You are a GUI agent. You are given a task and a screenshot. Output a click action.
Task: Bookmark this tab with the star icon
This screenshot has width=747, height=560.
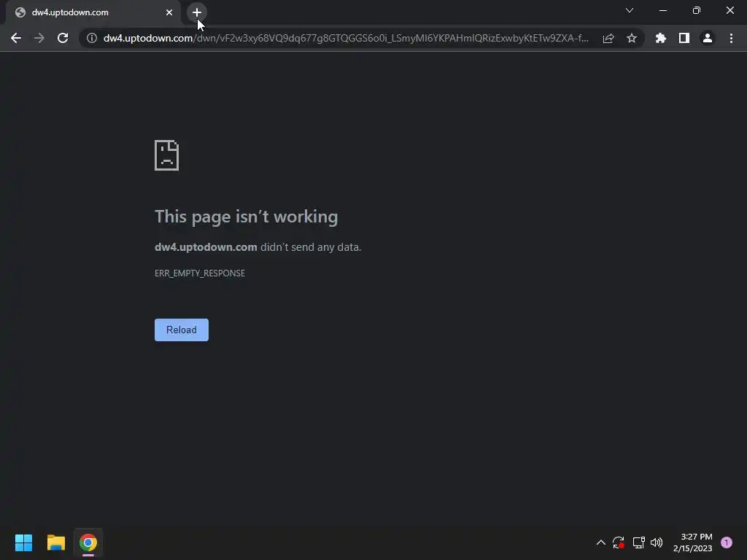click(x=632, y=38)
